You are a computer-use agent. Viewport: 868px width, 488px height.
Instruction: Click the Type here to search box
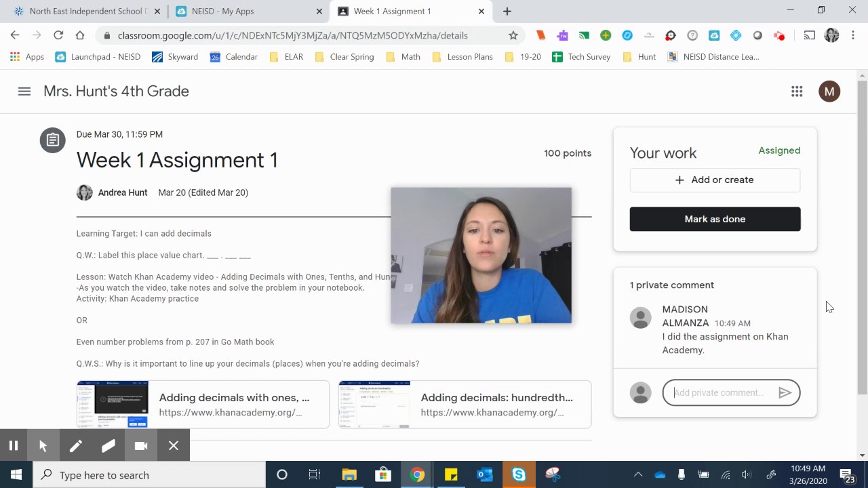149,474
